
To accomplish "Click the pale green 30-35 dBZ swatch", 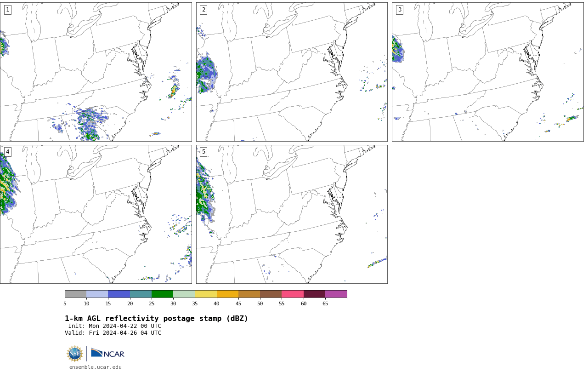I will click(184, 294).
